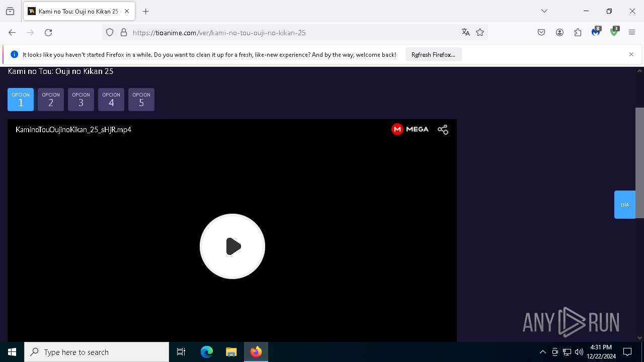Open the Windows Start menu
The image size is (644, 362).
point(12,352)
